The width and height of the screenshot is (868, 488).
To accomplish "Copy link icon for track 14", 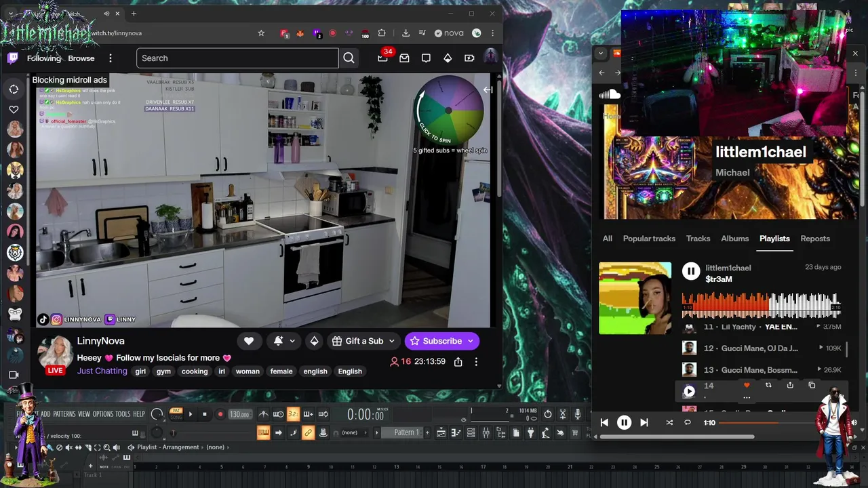I will coord(812,385).
